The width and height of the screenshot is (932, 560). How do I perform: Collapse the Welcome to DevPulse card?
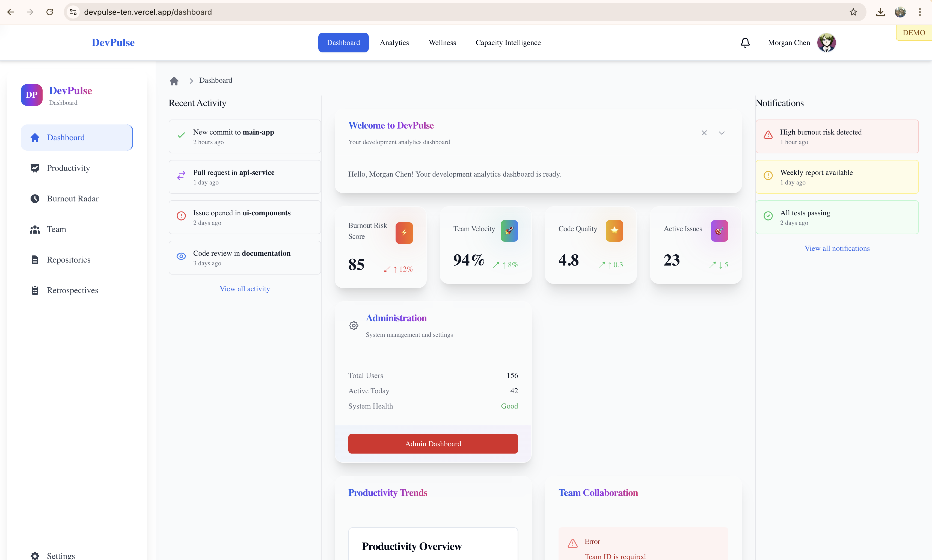(721, 133)
